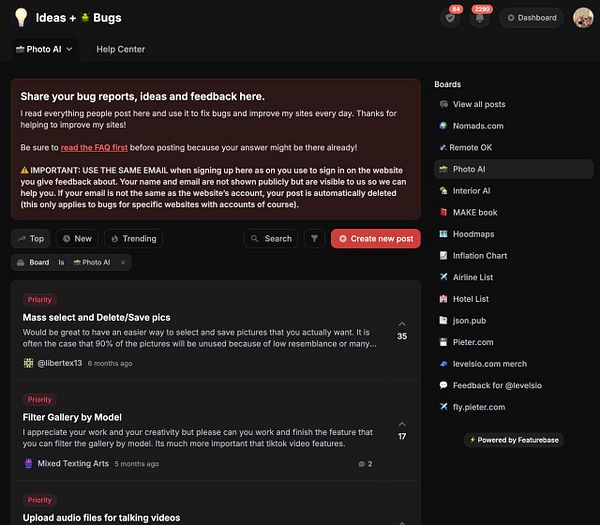600x525 pixels.
Task: Click the fly.pieter.com plane icon
Action: (443, 407)
